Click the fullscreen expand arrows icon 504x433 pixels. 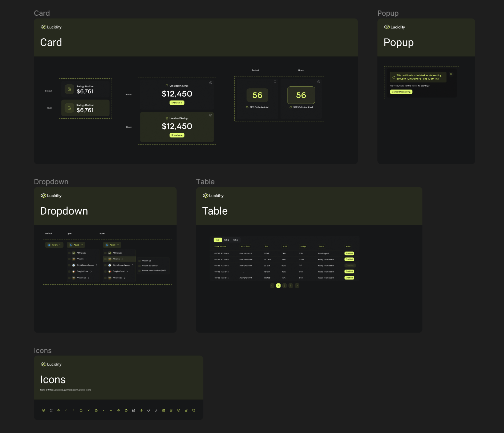point(51,410)
